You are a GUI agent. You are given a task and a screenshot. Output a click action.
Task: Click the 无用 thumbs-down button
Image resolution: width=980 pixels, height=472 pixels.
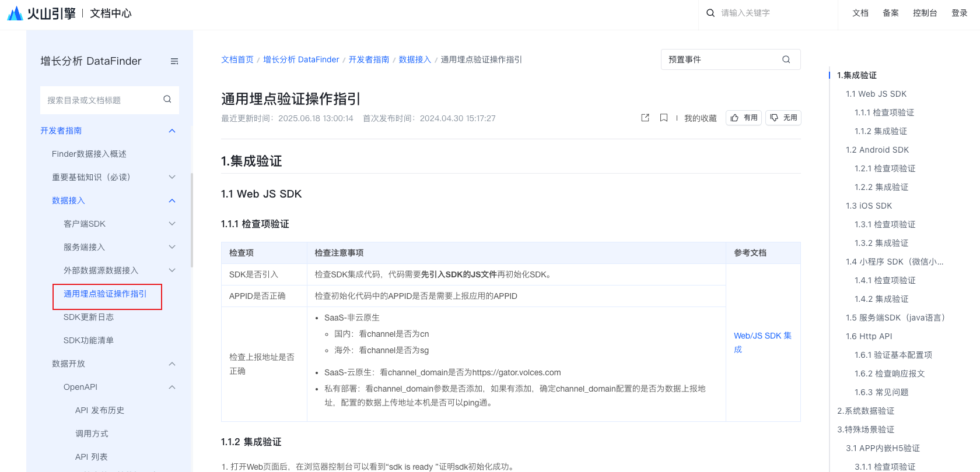pos(783,118)
